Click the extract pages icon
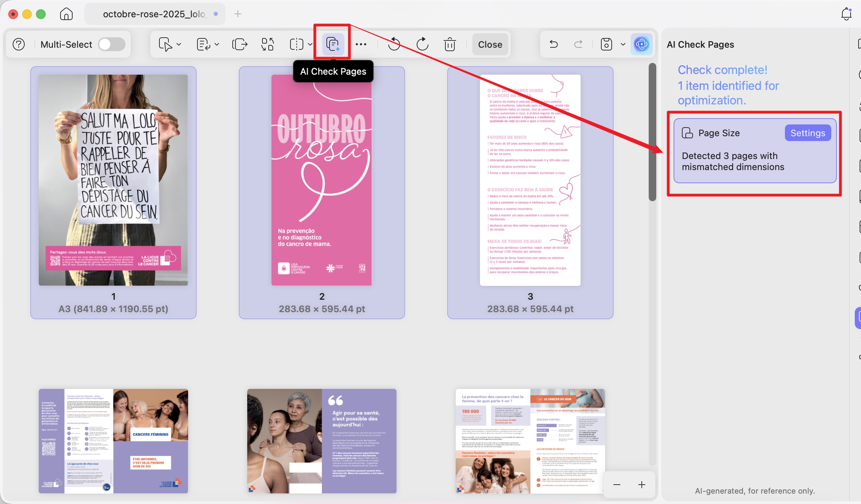This screenshot has height=504, width=861. (x=203, y=44)
